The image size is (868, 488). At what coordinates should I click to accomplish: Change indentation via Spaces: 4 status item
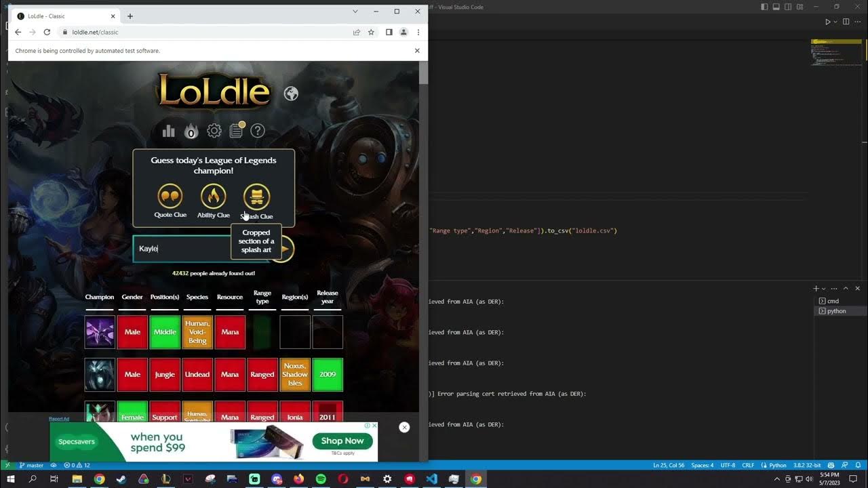(x=703, y=466)
